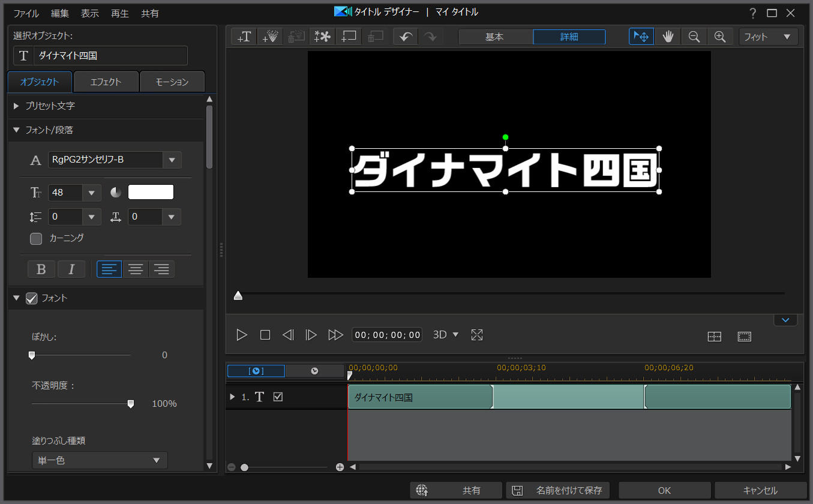813x504 pixels.
Task: Step to the previous frame
Action: tap(288, 335)
